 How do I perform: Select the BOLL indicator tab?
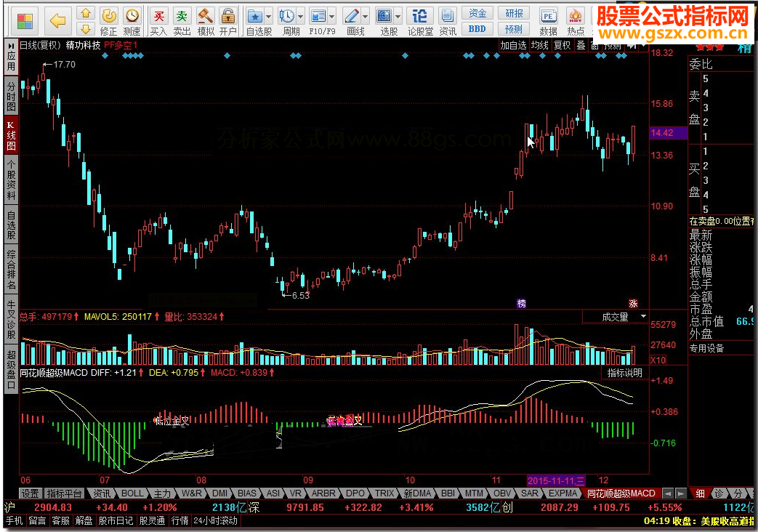tap(132, 493)
